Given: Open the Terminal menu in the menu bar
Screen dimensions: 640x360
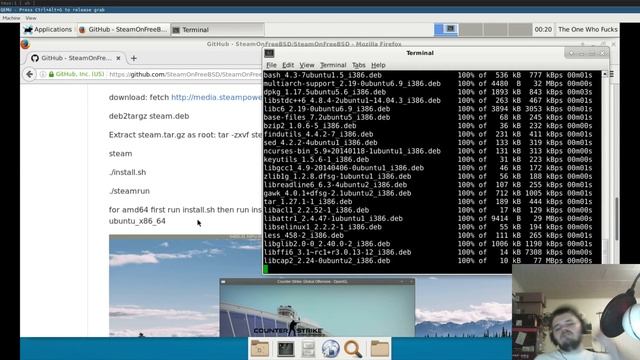Looking at the screenshot, I should [x=333, y=65].
